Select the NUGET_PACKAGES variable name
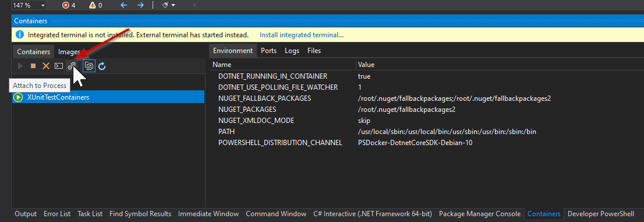 pos(247,110)
